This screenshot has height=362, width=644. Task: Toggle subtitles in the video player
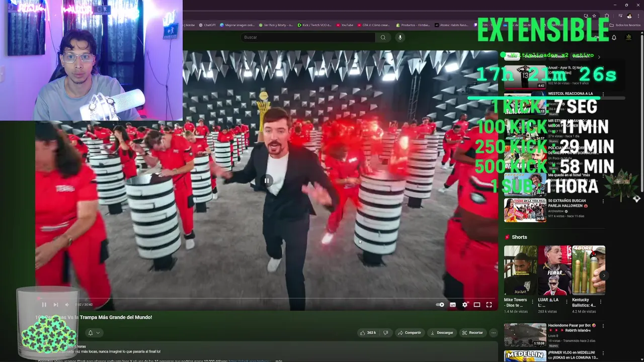(453, 305)
